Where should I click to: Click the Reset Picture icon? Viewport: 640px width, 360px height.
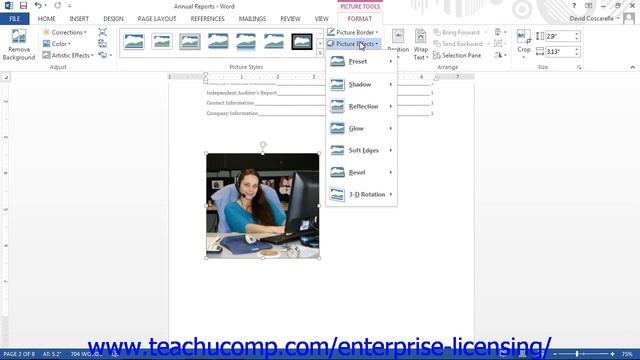(103, 55)
